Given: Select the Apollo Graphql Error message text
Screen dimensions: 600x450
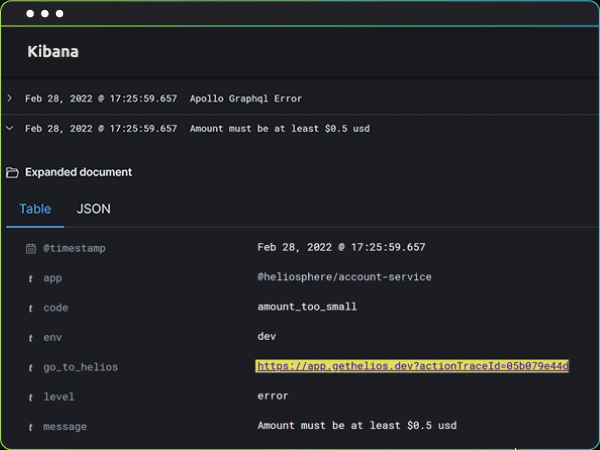Looking at the screenshot, I should [246, 98].
